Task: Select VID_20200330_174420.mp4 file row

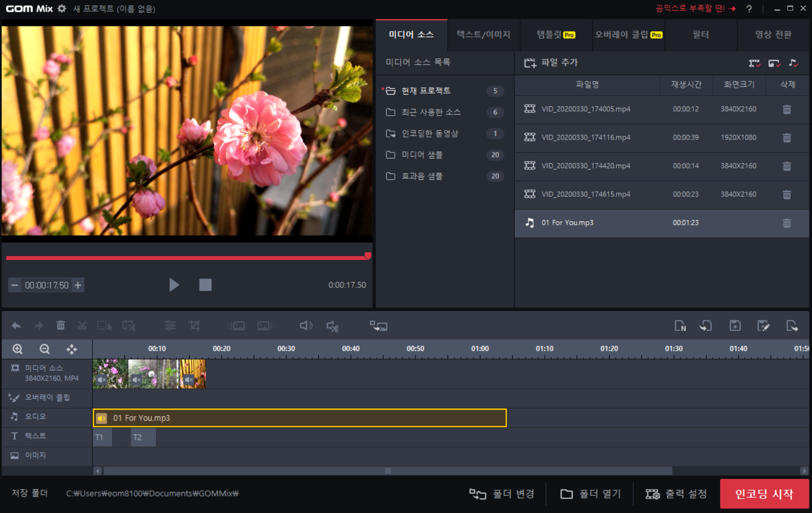Action: tap(662, 166)
